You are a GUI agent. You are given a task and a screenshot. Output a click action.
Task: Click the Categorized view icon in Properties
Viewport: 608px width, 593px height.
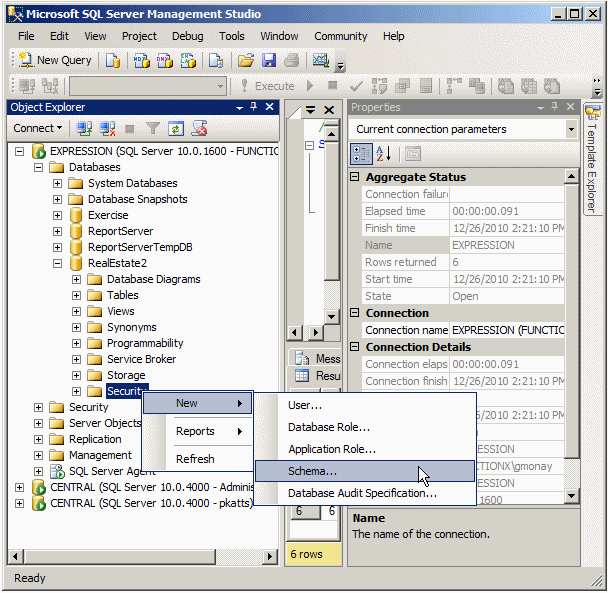coord(361,154)
